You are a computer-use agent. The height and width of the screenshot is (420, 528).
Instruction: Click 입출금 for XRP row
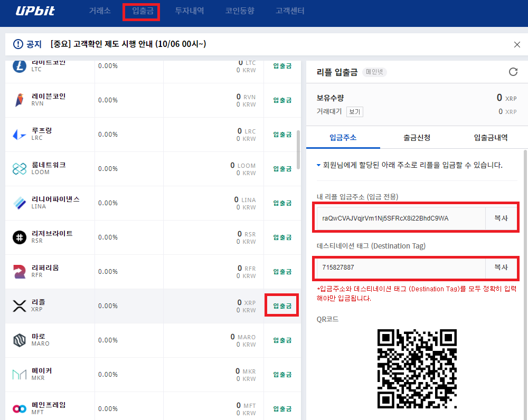click(x=282, y=306)
